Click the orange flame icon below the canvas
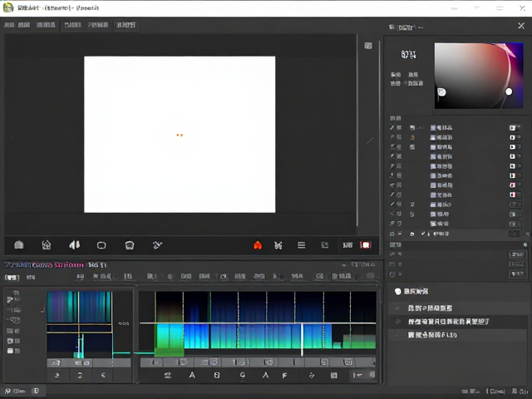 click(x=258, y=245)
